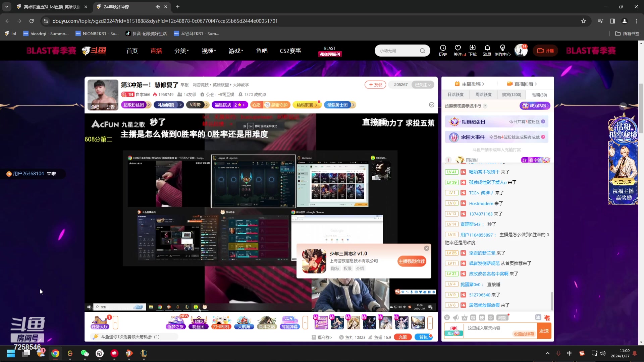Click the 下载 download icon
Image resolution: width=644 pixels, height=362 pixels.
click(x=472, y=50)
